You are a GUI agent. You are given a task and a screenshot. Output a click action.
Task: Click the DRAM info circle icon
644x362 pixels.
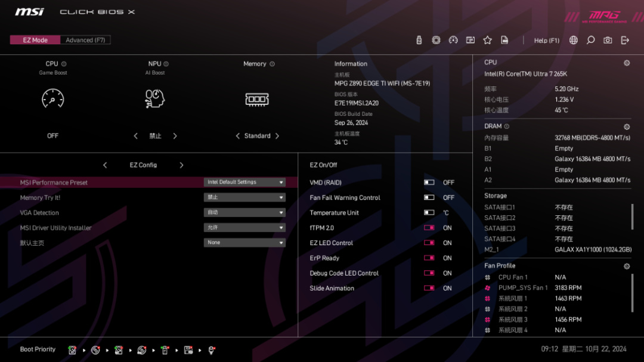[506, 126]
